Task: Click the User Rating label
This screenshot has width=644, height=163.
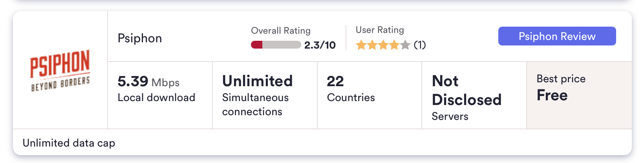Action: [380, 30]
